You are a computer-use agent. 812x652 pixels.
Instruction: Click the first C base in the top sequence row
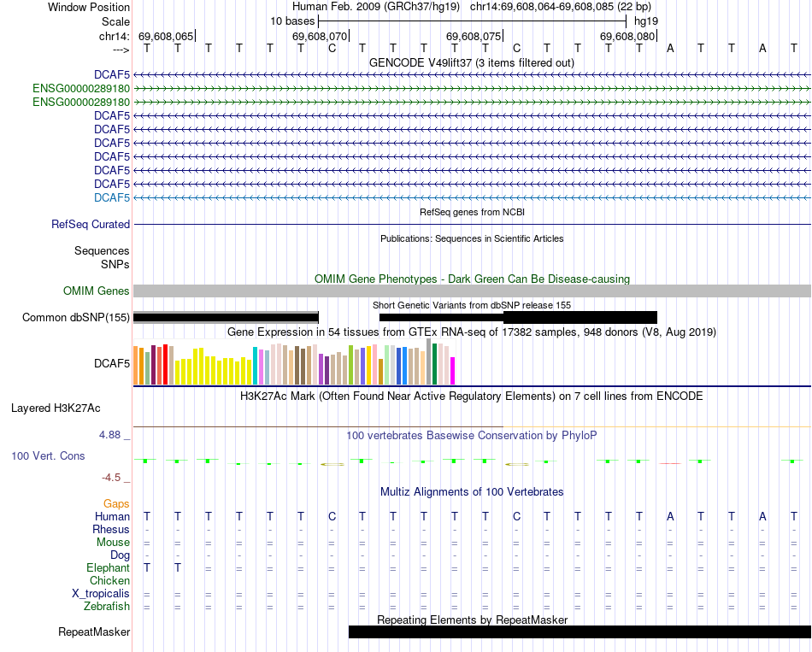point(332,49)
